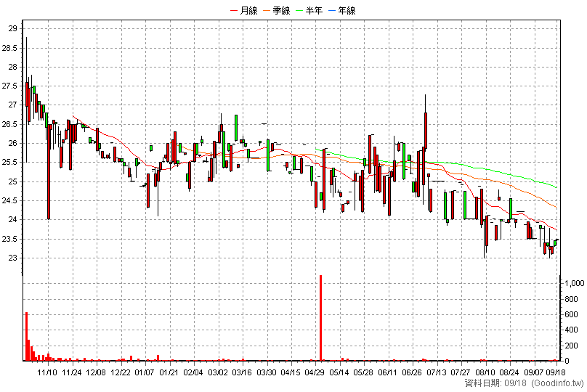Click the 25.5 price axis label
The width and height of the screenshot is (587, 392).
point(9,163)
